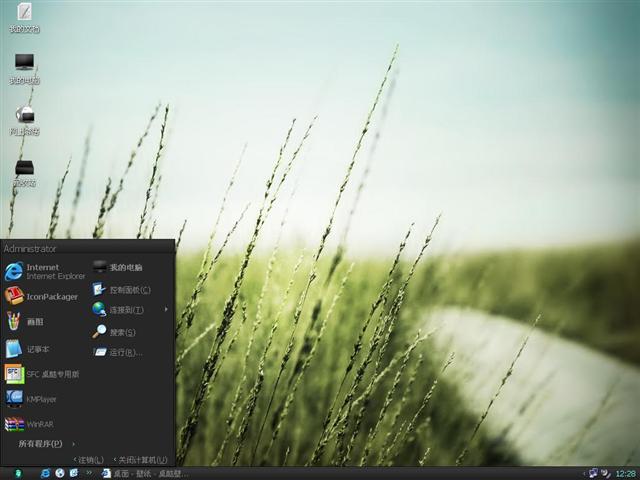
Task: Click the tray icon beside the clock
Action: point(606,473)
